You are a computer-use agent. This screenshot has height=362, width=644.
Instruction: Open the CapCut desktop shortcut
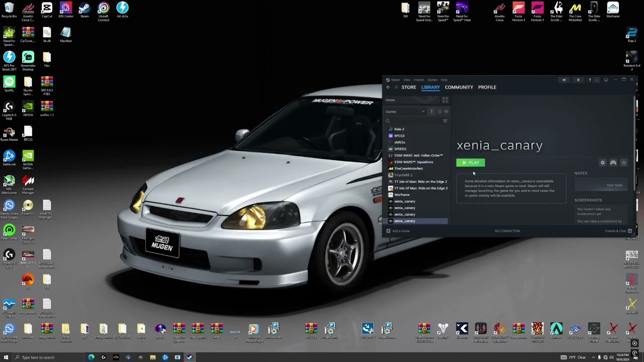[x=47, y=10]
